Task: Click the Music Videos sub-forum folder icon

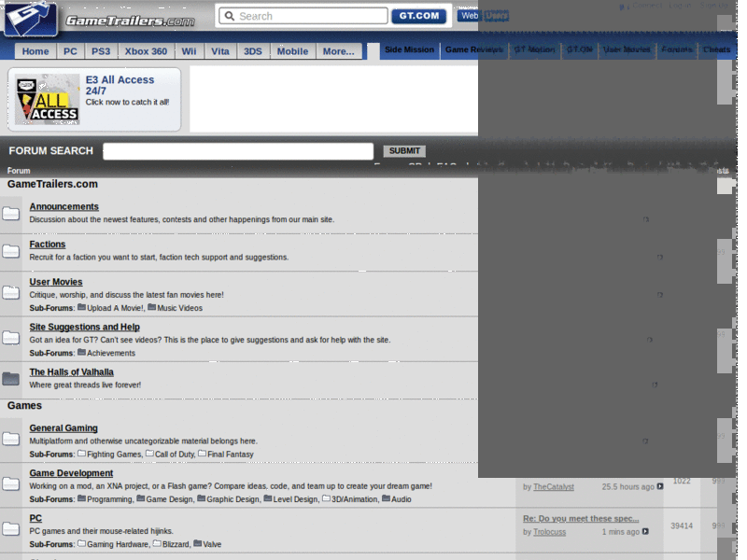Action: click(151, 308)
